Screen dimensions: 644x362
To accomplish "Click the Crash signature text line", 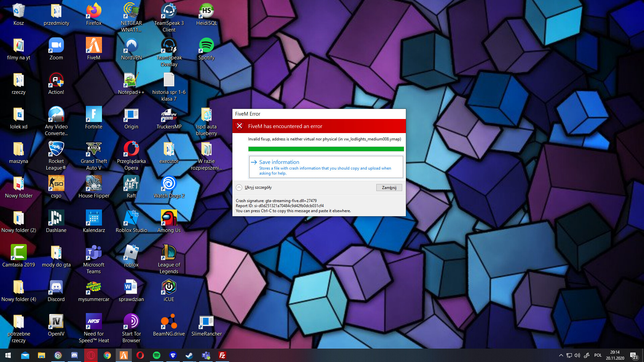I will click(276, 201).
